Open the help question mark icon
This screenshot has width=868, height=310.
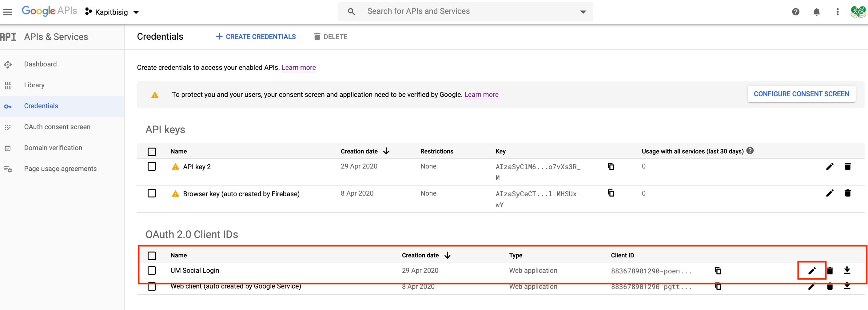(795, 12)
